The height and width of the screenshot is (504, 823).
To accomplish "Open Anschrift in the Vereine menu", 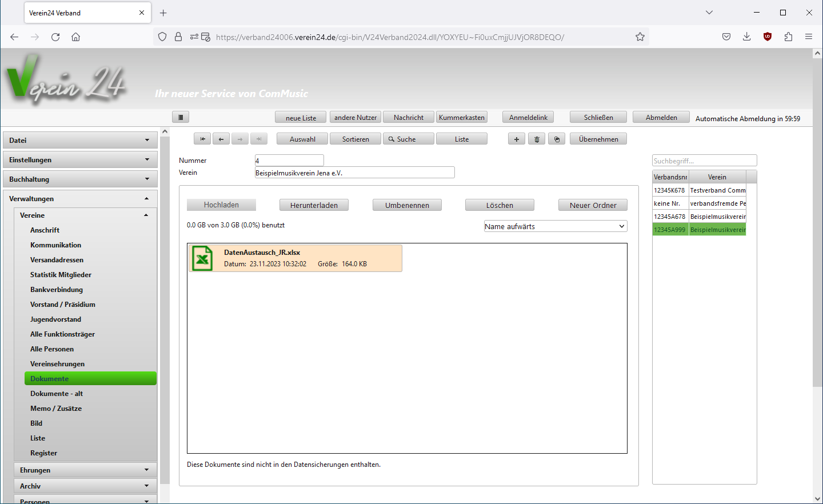I will (x=45, y=230).
